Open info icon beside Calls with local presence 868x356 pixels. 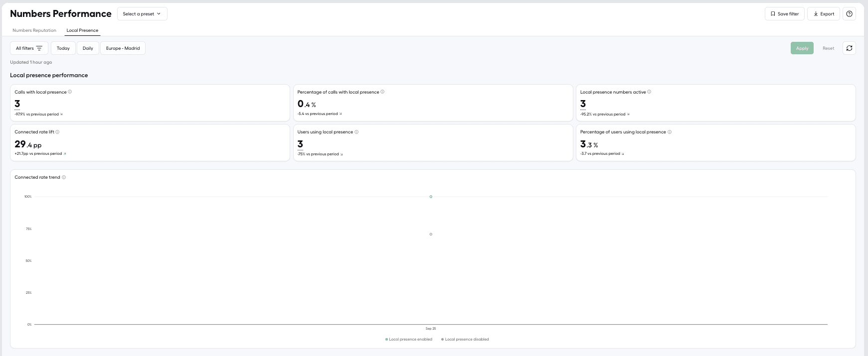pyautogui.click(x=70, y=92)
